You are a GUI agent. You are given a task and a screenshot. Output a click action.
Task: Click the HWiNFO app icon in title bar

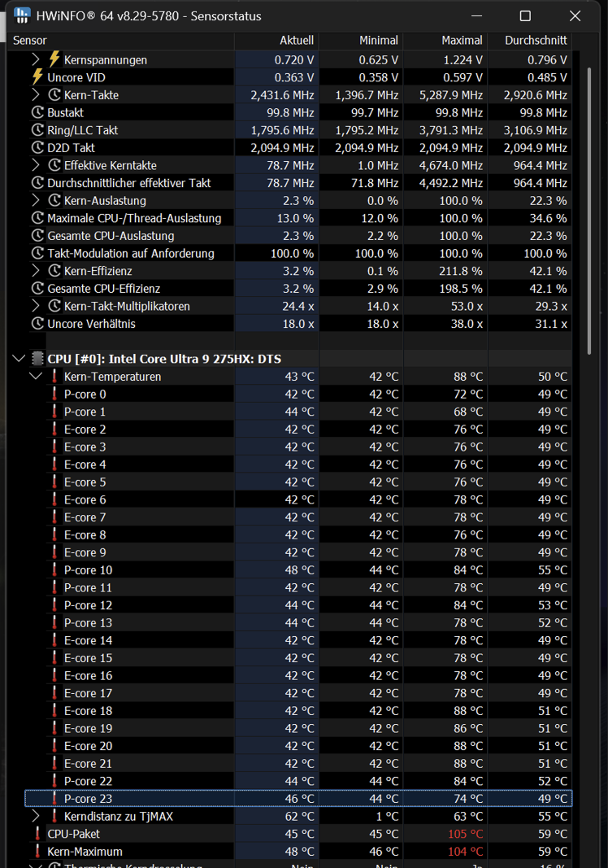coord(22,15)
